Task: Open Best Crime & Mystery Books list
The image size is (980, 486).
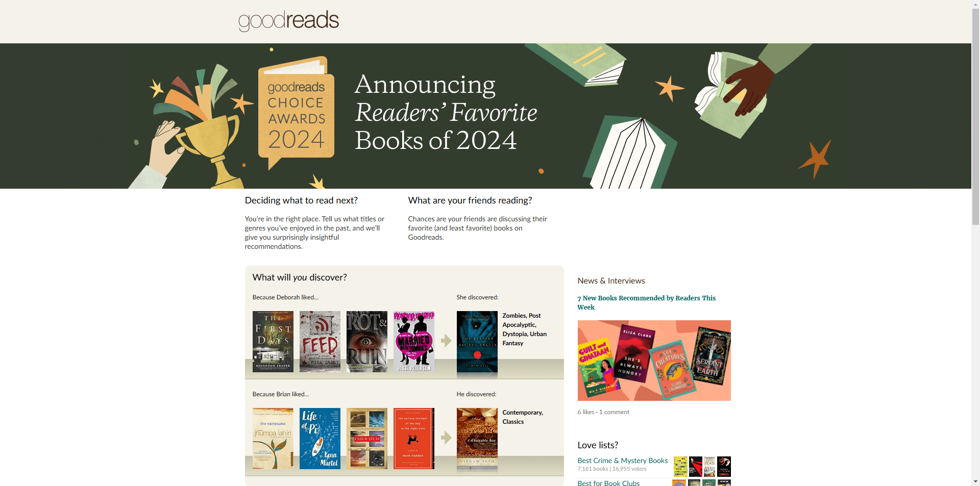Action: click(x=622, y=461)
